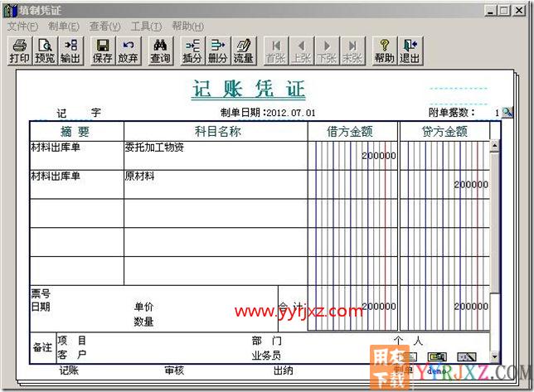
Task: Open the 工具(T) menu
Action: pos(146,27)
